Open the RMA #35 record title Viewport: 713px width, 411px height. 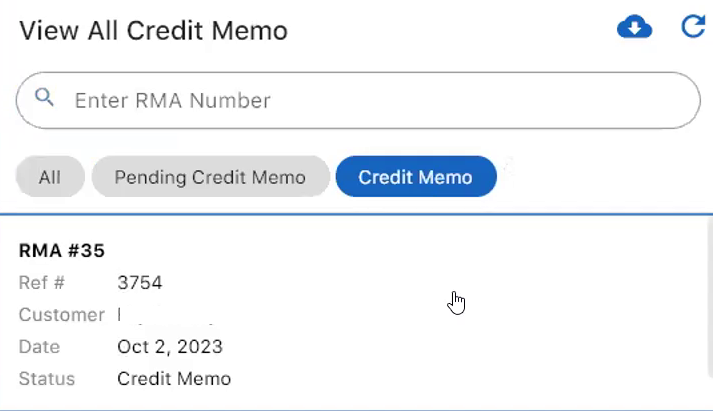62,250
